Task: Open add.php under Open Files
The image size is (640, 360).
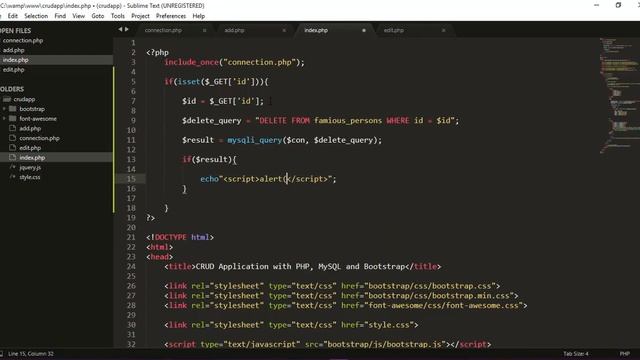Action: [x=13, y=50]
